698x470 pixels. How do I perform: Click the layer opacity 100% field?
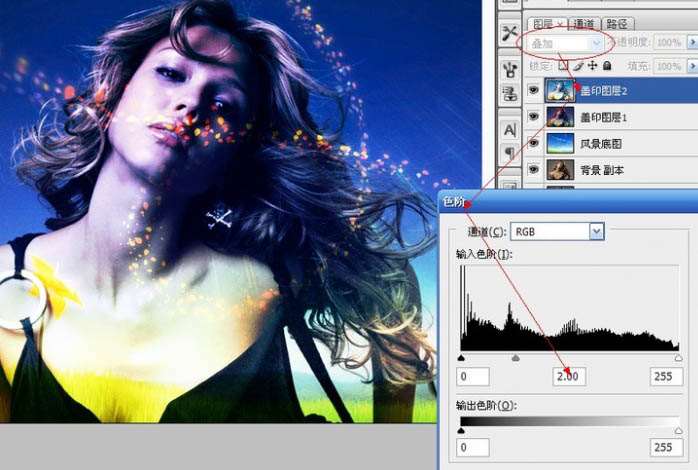tap(669, 43)
